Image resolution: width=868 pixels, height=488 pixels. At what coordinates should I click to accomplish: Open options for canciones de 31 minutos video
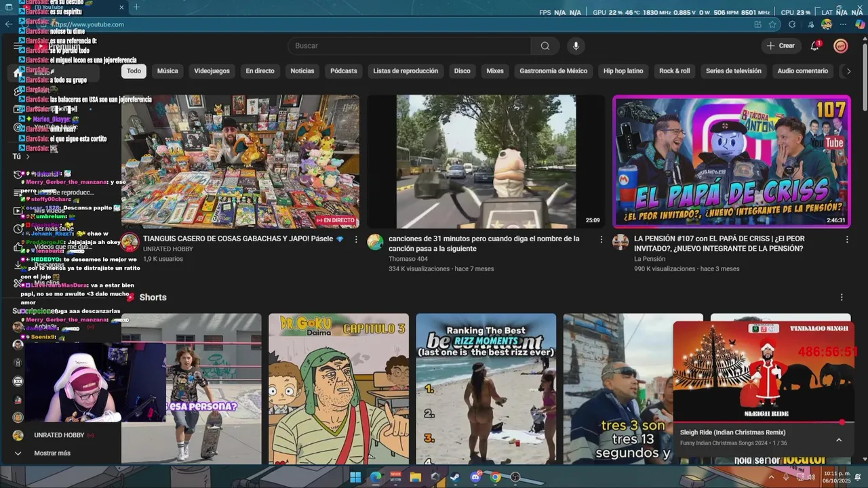tap(601, 239)
